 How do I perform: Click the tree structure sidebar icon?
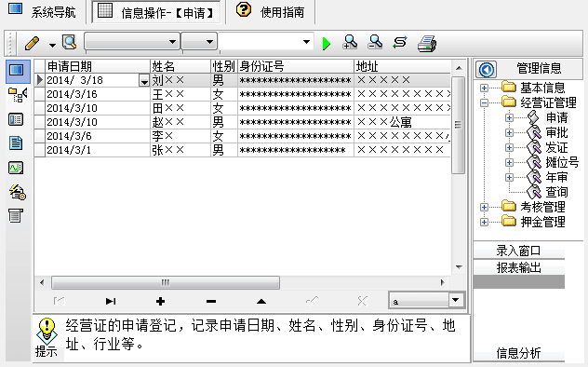18,95
